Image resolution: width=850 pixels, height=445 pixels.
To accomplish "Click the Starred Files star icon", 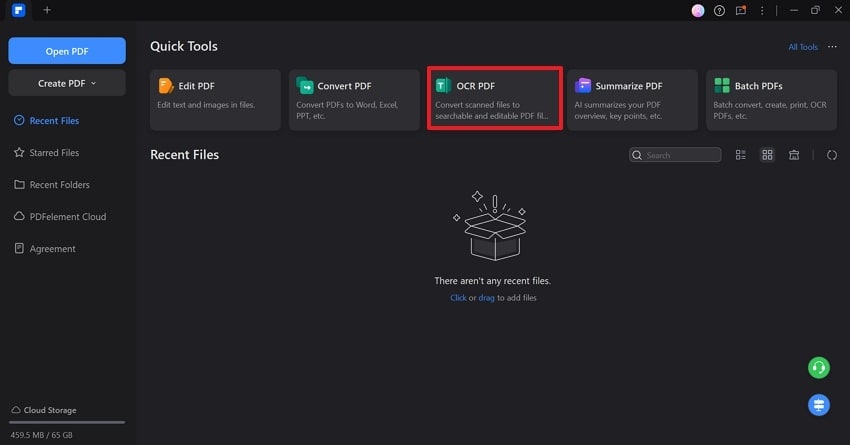I will point(19,152).
